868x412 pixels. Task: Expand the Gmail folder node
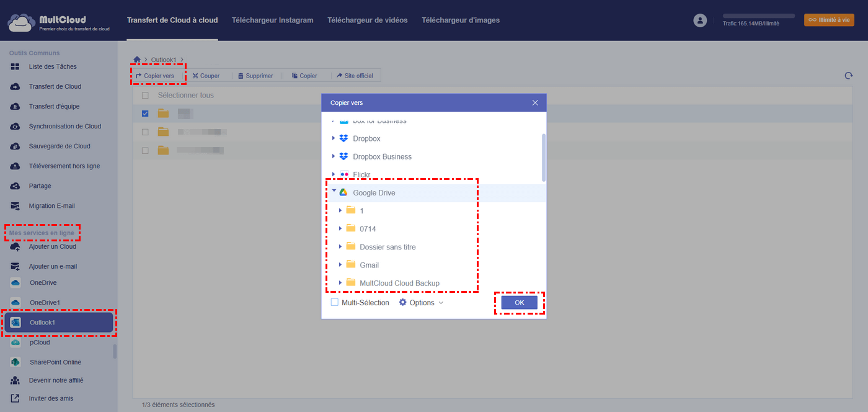[x=340, y=264]
